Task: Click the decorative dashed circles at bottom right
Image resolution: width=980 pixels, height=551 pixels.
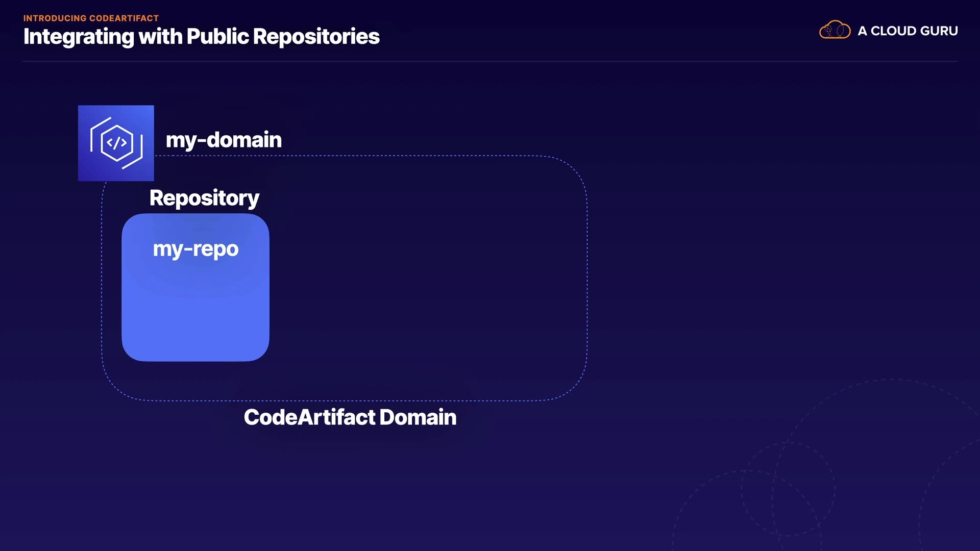Action: (x=788, y=489)
